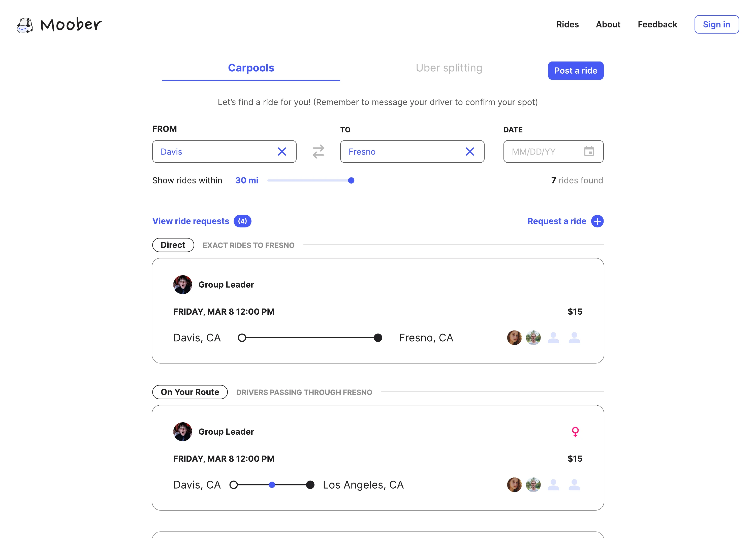Image resolution: width=756 pixels, height=538 pixels.
Task: Open the About page
Action: point(608,24)
